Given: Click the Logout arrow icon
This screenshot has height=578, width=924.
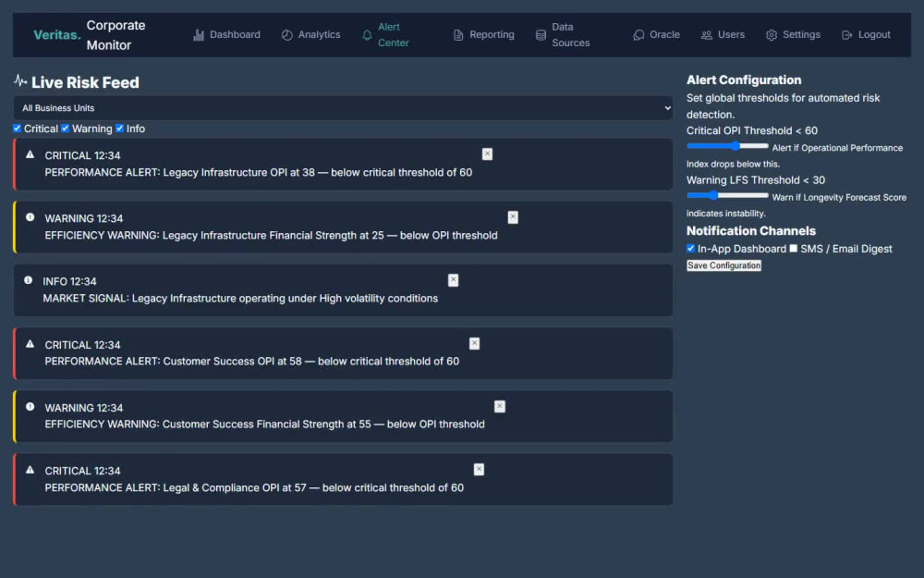Looking at the screenshot, I should pos(846,35).
